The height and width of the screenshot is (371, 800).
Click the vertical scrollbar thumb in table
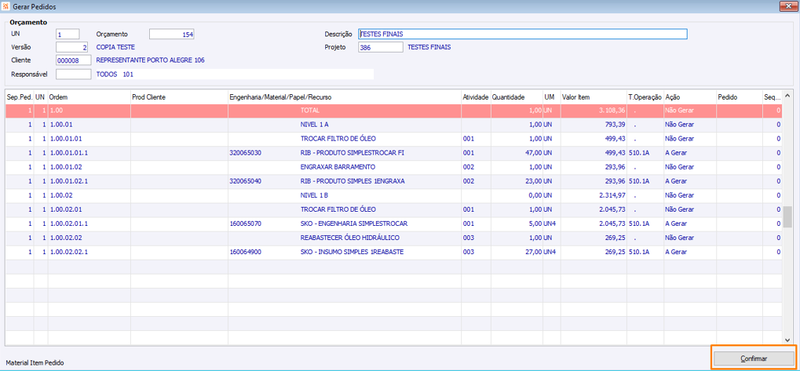(788, 217)
